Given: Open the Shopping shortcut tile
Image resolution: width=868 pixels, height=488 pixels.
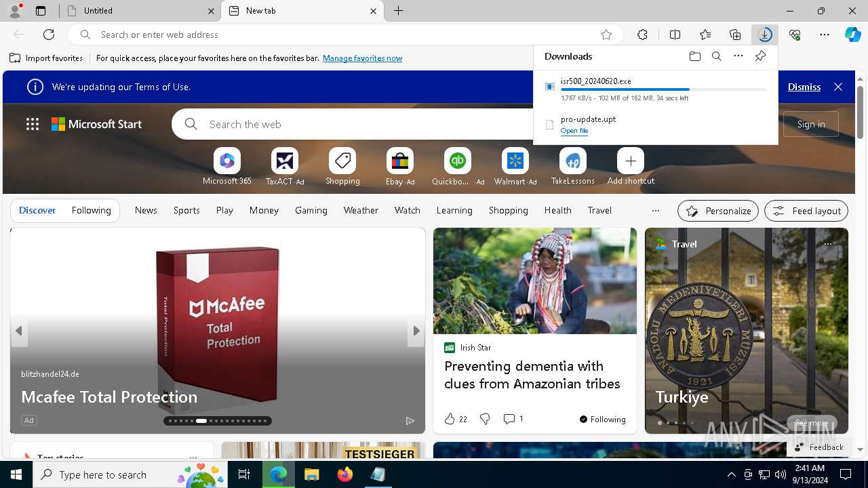Looking at the screenshot, I should 342,167.
